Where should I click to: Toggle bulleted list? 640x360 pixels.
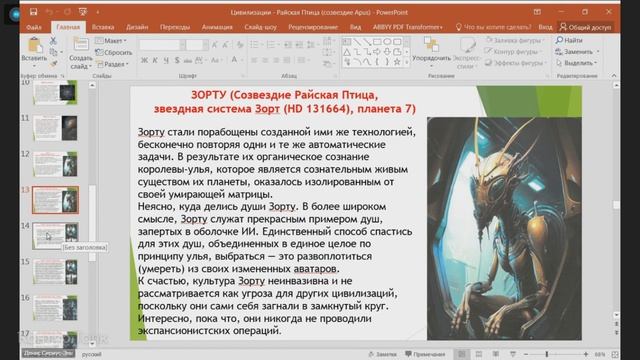[254, 44]
